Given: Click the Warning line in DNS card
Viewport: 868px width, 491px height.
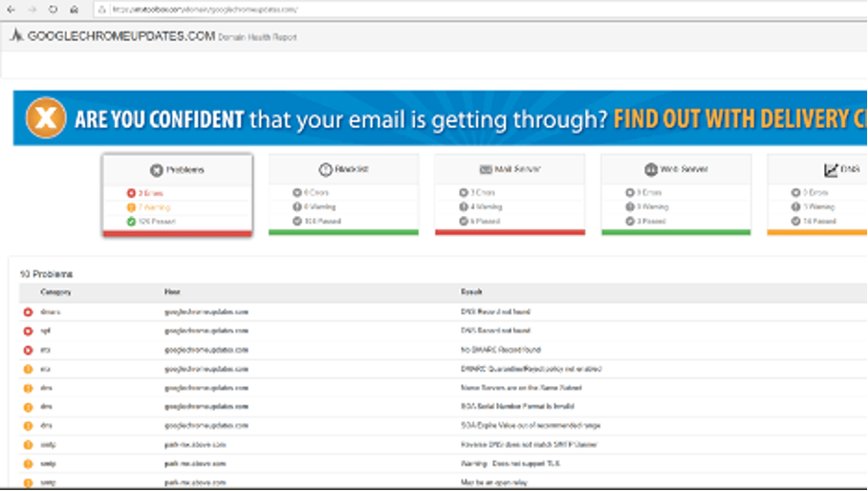Looking at the screenshot, I should (813, 206).
